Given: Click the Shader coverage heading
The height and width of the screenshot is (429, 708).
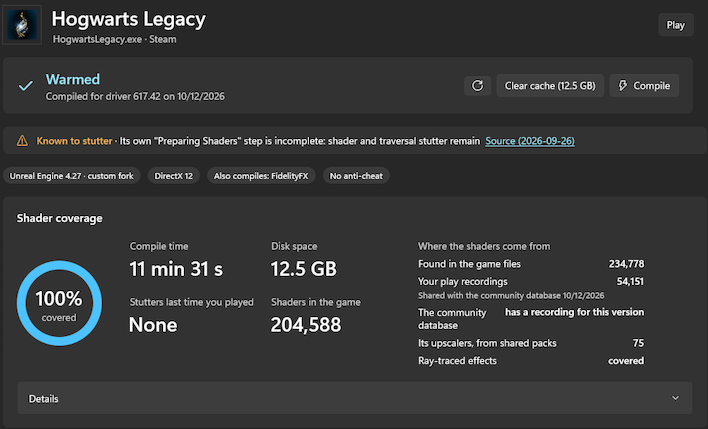Looking at the screenshot, I should 60,218.
